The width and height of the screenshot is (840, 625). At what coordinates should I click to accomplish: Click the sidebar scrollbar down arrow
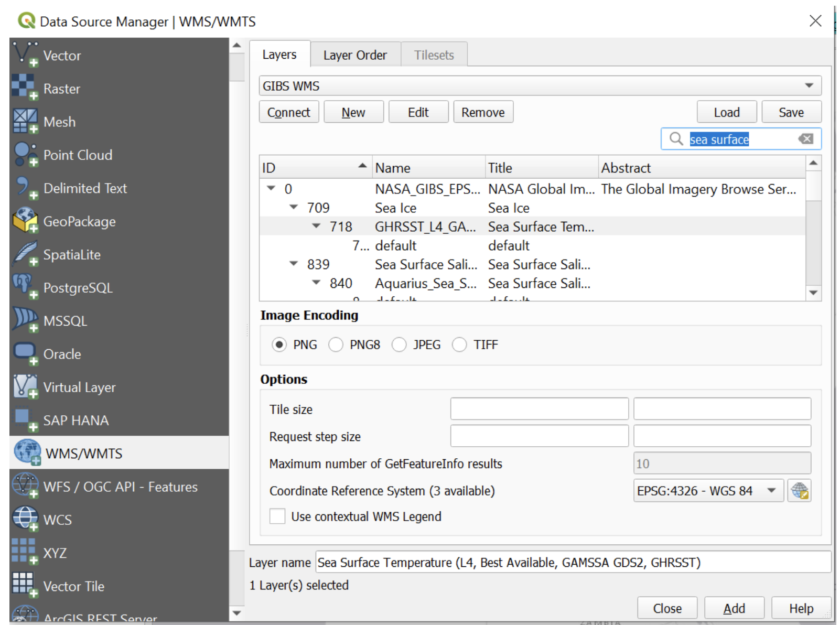(x=237, y=612)
